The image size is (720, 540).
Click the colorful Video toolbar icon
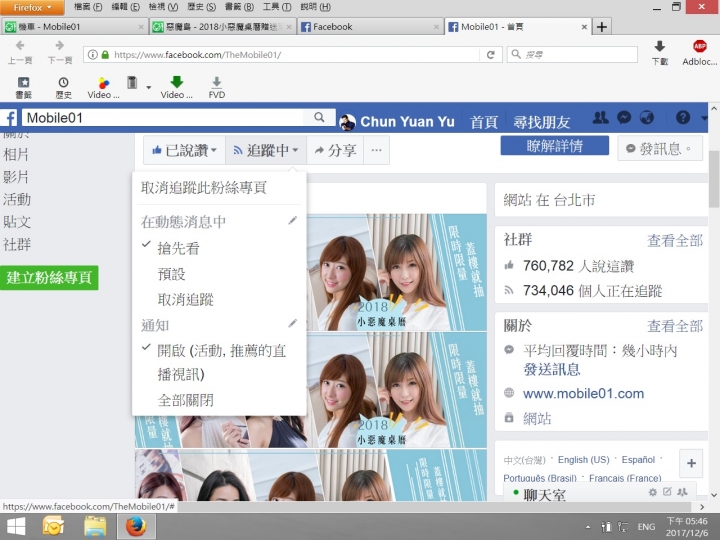[x=104, y=83]
